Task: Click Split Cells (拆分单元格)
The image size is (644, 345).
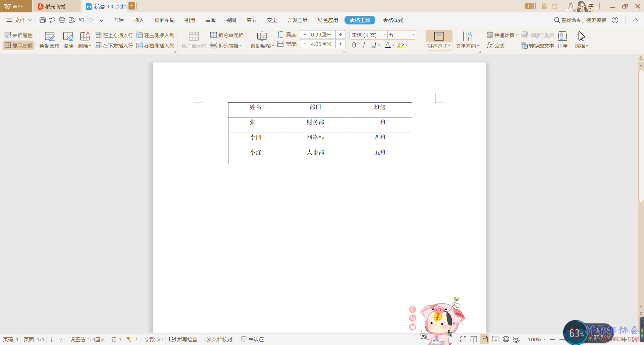Action: tap(227, 35)
